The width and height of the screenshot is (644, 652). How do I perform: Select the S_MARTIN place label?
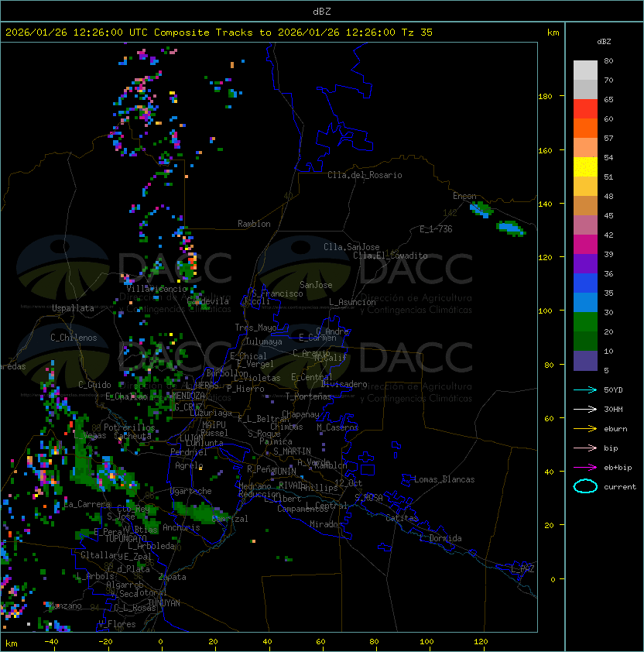click(292, 451)
